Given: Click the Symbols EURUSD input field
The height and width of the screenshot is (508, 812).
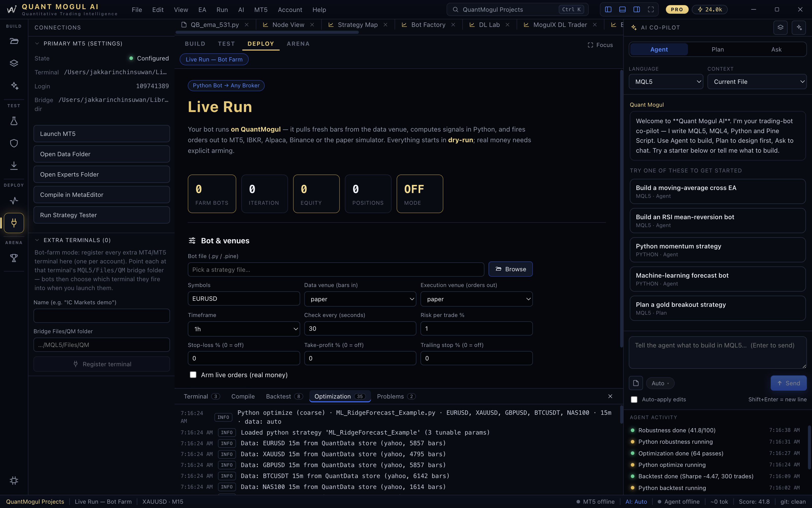Looking at the screenshot, I should 244,299.
